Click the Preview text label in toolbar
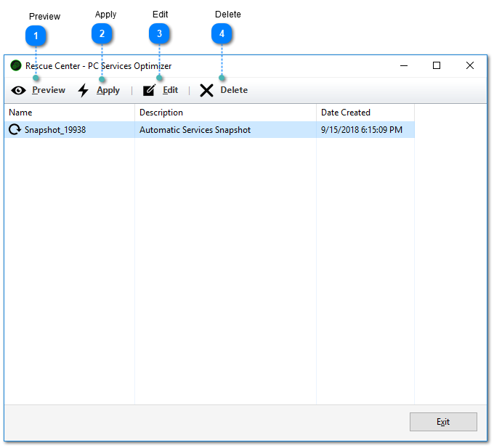Image resolution: width=494 pixels, height=448 pixels. tap(49, 90)
